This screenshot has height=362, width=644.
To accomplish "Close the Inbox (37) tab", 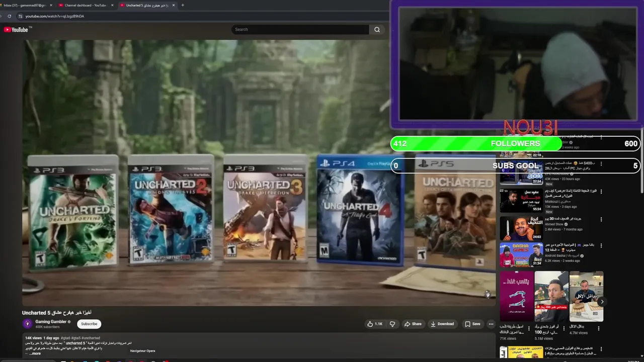I will (x=51, y=5).
